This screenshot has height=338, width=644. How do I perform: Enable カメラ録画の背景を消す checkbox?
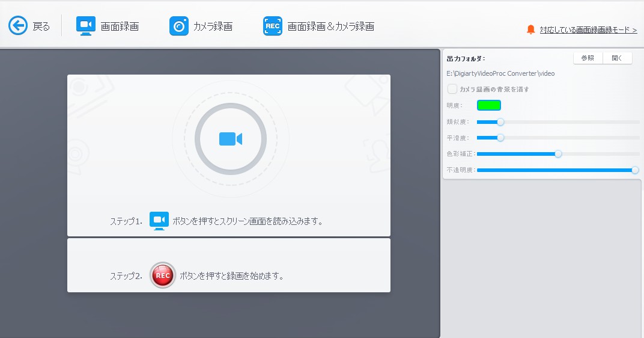pyautogui.click(x=452, y=89)
